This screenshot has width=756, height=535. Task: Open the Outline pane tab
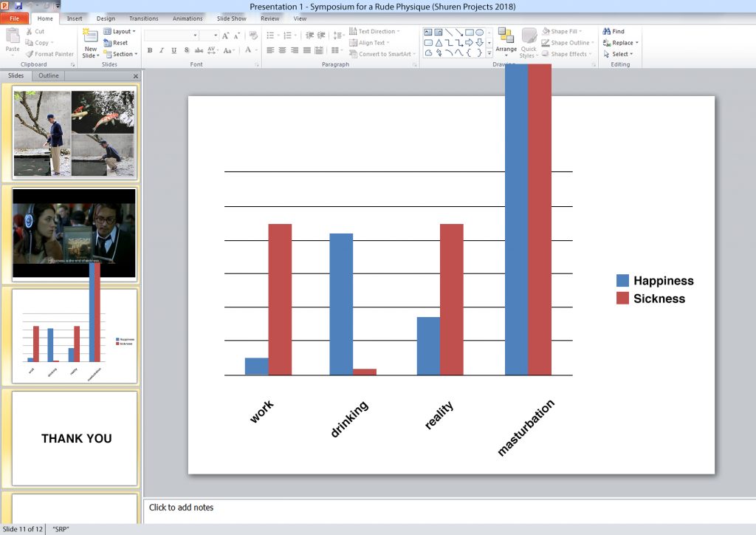49,75
